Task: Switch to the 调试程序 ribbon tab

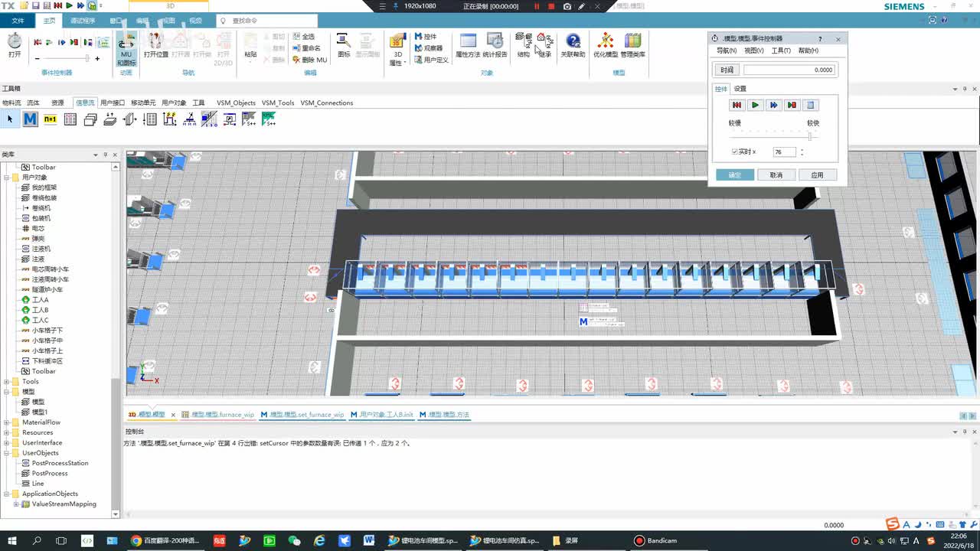Action: 83,21
